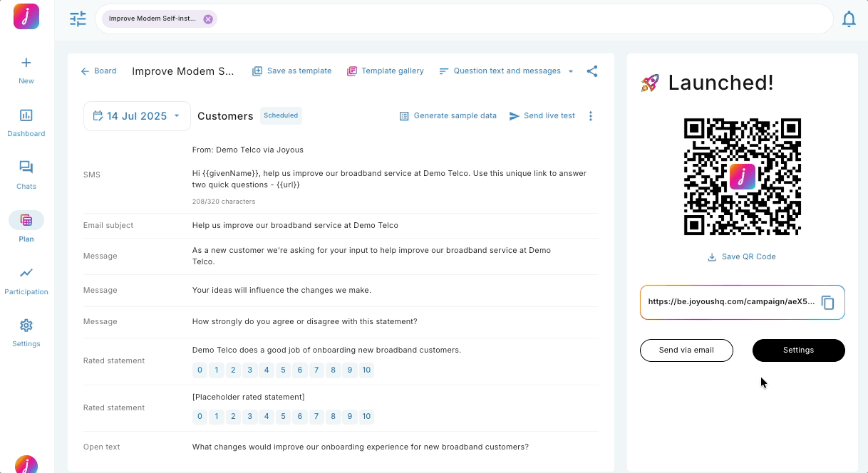Go to Participation in sidebar
Screen dimensions: 868x473
pos(26,274)
